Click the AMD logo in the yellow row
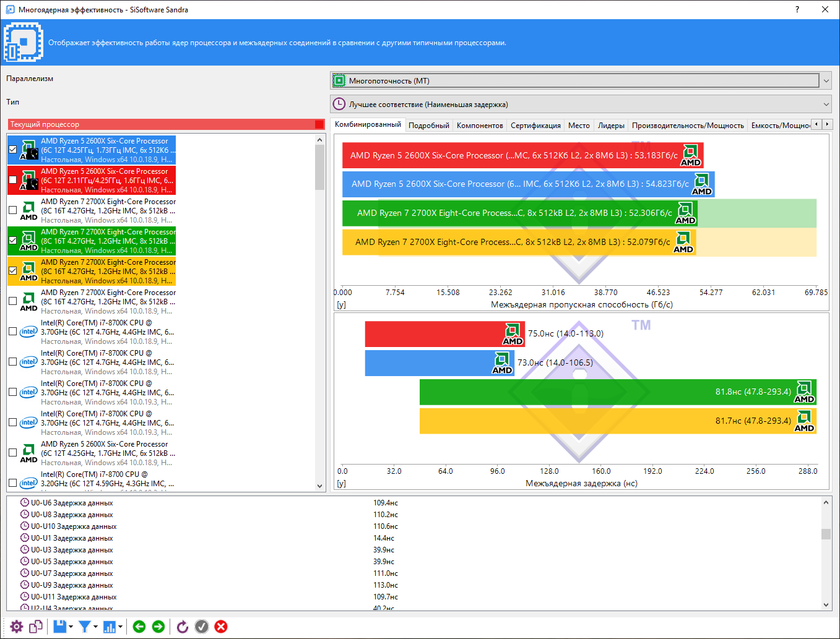Viewport: 840px width, 639px height. click(x=29, y=271)
